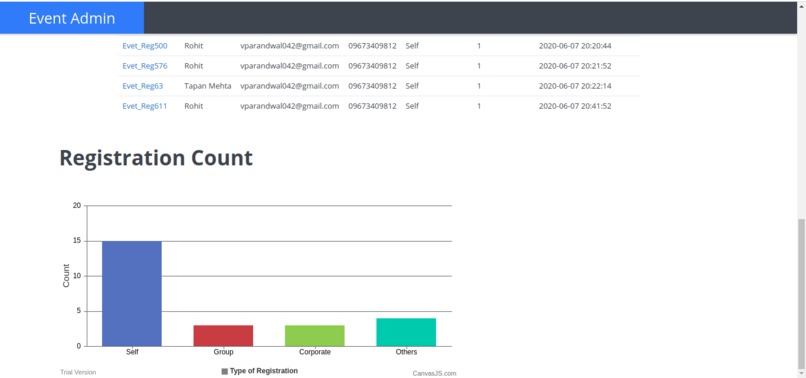This screenshot has height=378, width=806.
Task: Select timestamp 2020-06-07 20:22:14
Action: tap(575, 86)
